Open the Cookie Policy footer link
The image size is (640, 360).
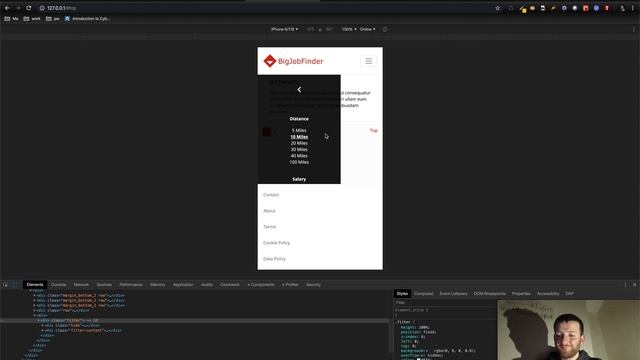click(x=277, y=242)
